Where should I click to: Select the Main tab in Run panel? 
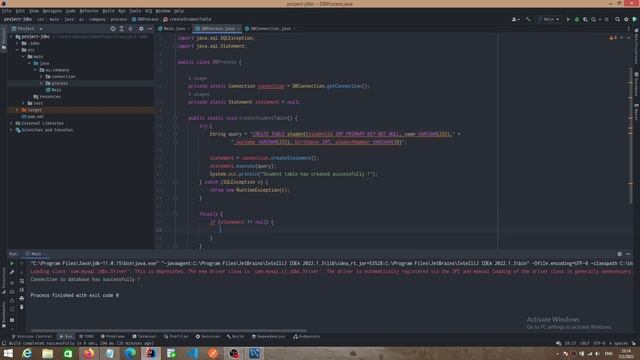pyautogui.click(x=36, y=254)
